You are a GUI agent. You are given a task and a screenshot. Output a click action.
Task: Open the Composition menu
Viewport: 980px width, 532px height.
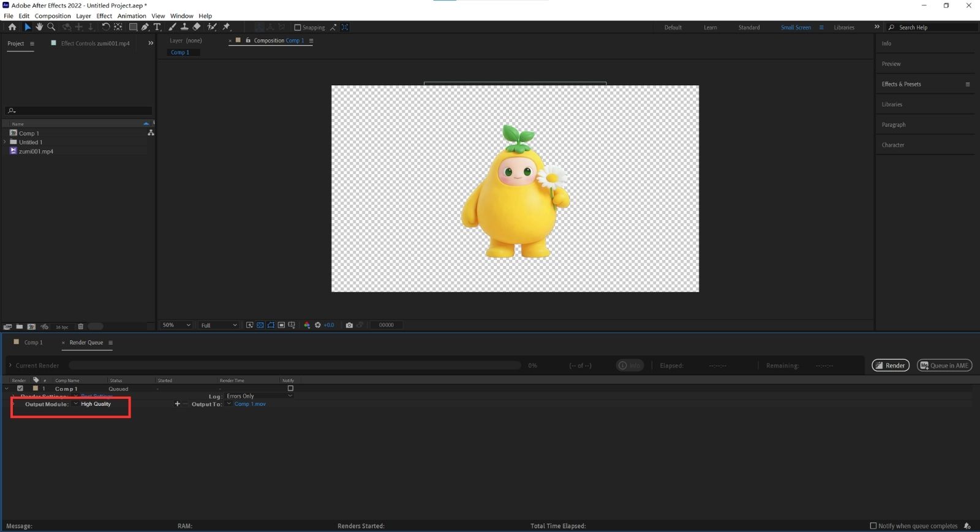[52, 16]
